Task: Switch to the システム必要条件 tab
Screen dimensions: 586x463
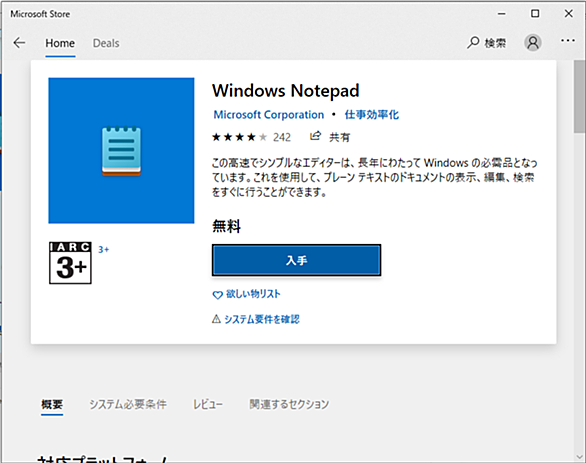Action: [x=128, y=404]
